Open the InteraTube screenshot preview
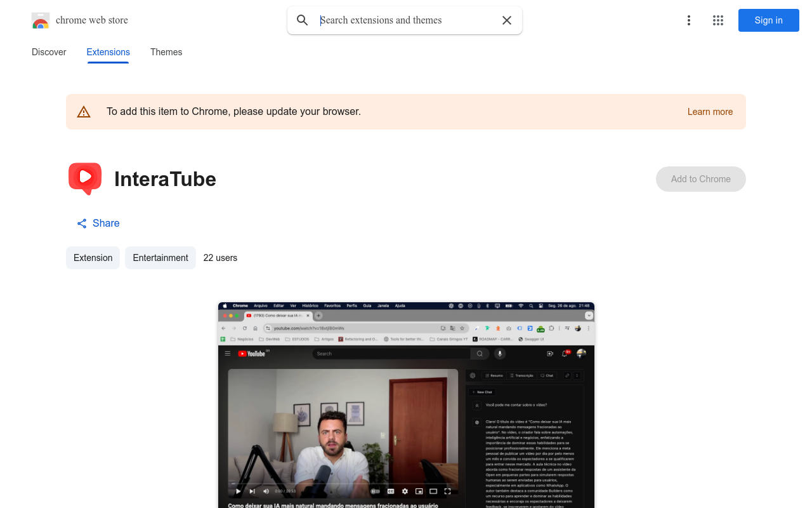812x508 pixels. click(406, 405)
